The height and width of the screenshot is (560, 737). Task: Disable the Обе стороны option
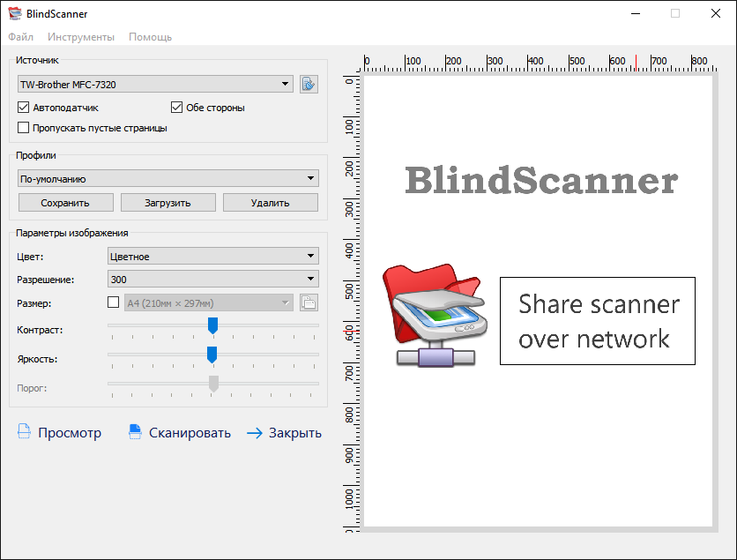(176, 107)
